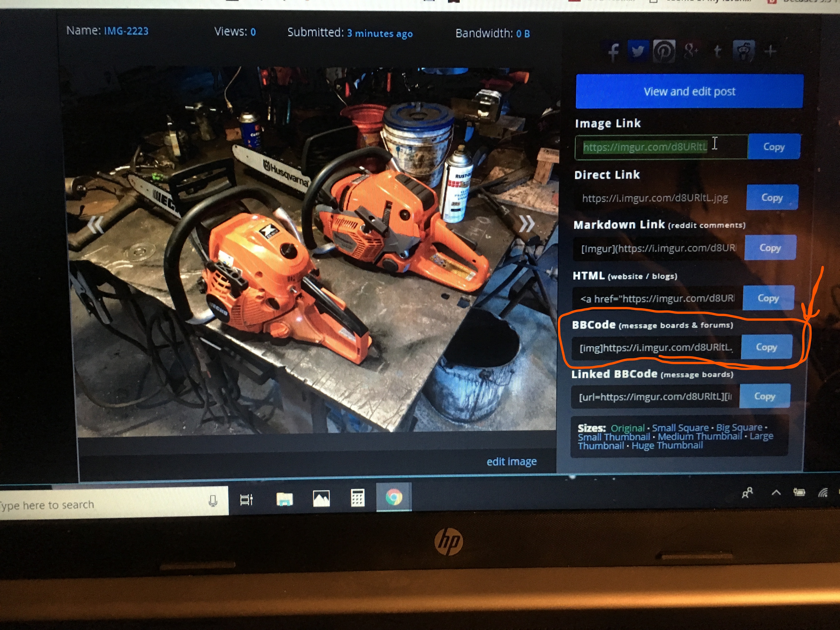Click the Windows search box
The width and height of the screenshot is (840, 630).
point(114,503)
